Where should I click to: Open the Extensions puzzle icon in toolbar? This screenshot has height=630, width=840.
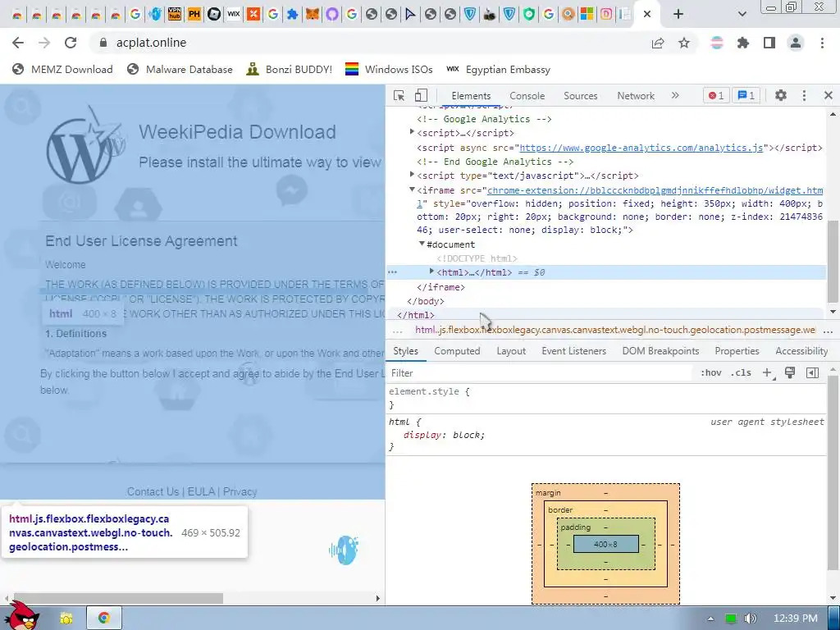743,43
